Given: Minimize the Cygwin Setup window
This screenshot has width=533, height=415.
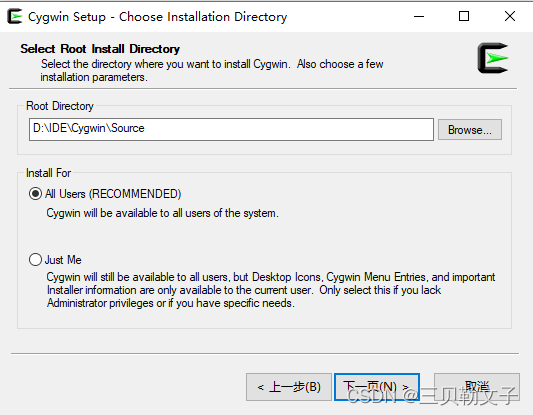Looking at the screenshot, I should pos(419,16).
